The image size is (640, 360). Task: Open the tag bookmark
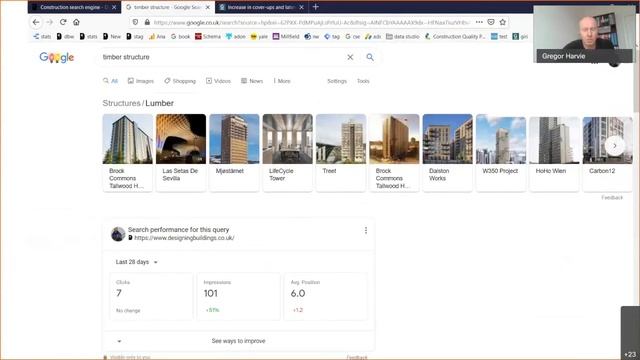pos(332,36)
